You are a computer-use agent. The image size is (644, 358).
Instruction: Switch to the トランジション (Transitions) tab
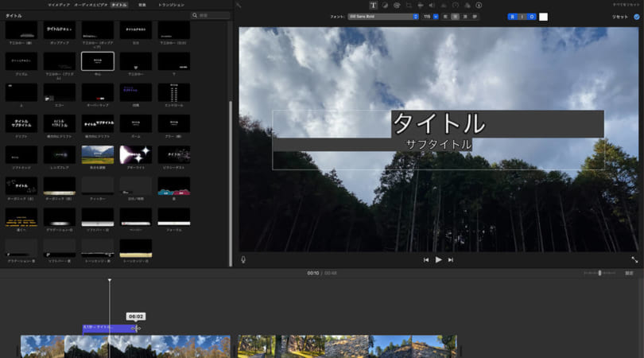[171, 5]
